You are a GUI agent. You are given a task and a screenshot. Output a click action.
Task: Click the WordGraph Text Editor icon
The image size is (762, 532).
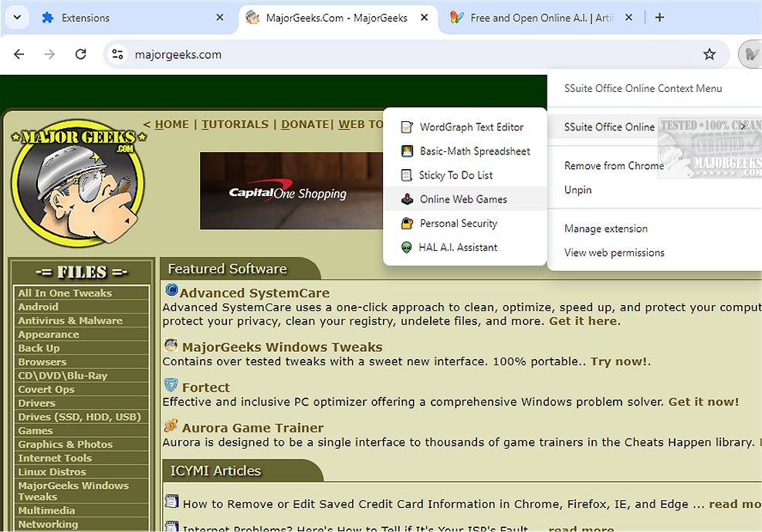(407, 127)
